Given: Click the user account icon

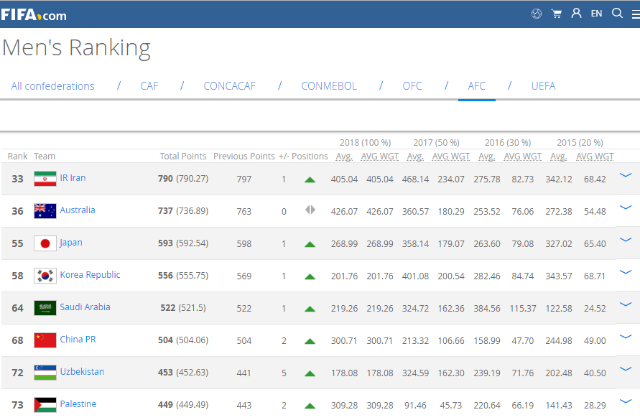Looking at the screenshot, I should coord(576,13).
